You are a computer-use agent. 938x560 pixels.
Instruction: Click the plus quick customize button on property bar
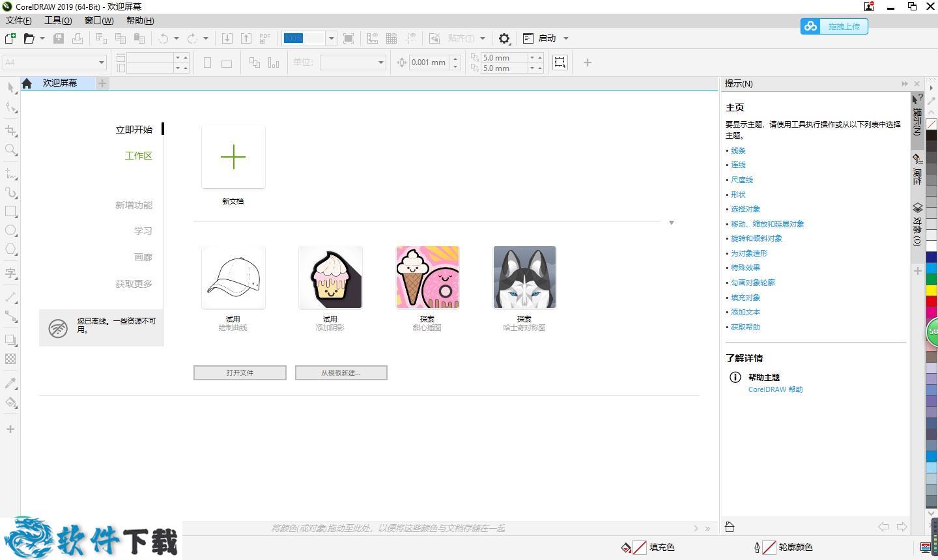pyautogui.click(x=587, y=63)
